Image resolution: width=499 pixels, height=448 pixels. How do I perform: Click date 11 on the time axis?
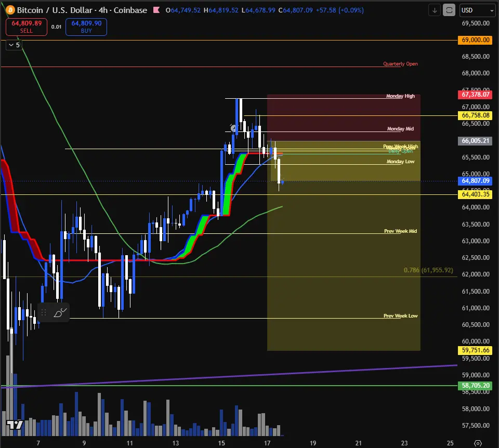pyautogui.click(x=129, y=443)
